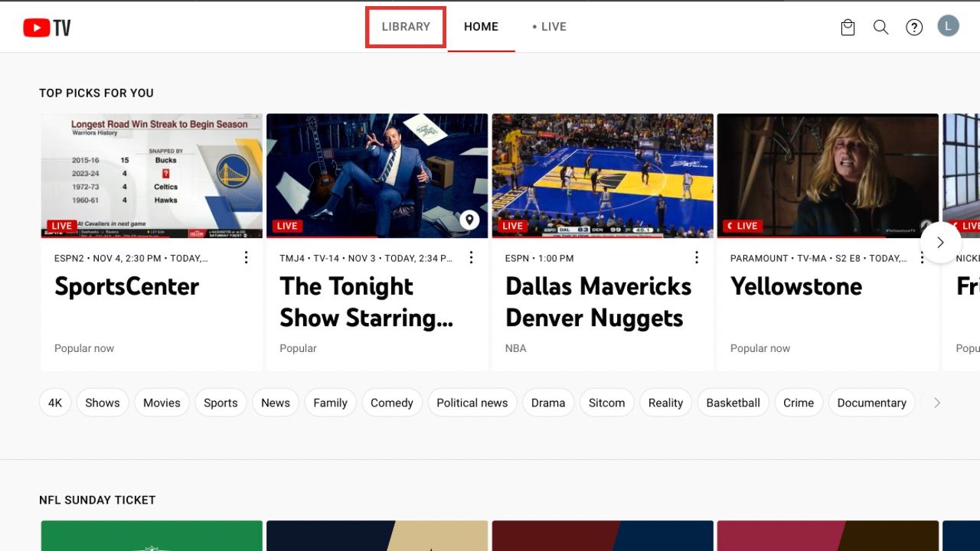Open the options menu on the Yellowstone card
Screen dimensions: 980x551
coord(922,258)
